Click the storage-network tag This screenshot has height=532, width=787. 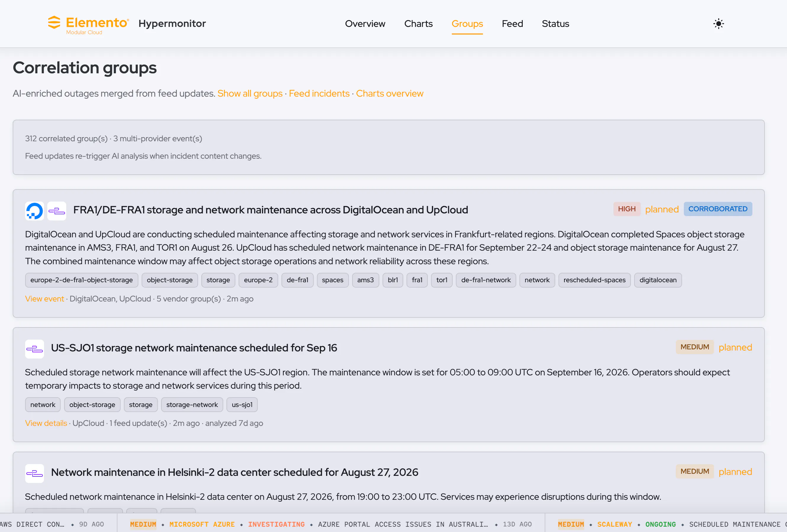(192, 405)
